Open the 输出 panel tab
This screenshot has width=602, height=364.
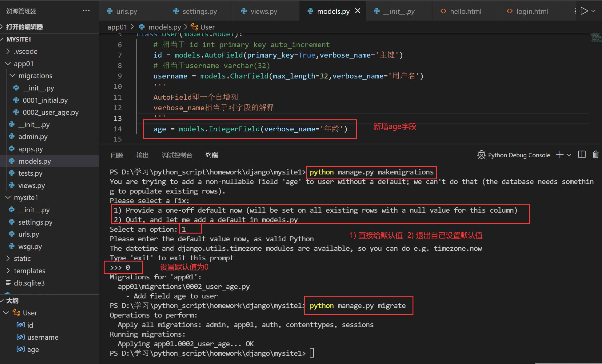coord(142,155)
